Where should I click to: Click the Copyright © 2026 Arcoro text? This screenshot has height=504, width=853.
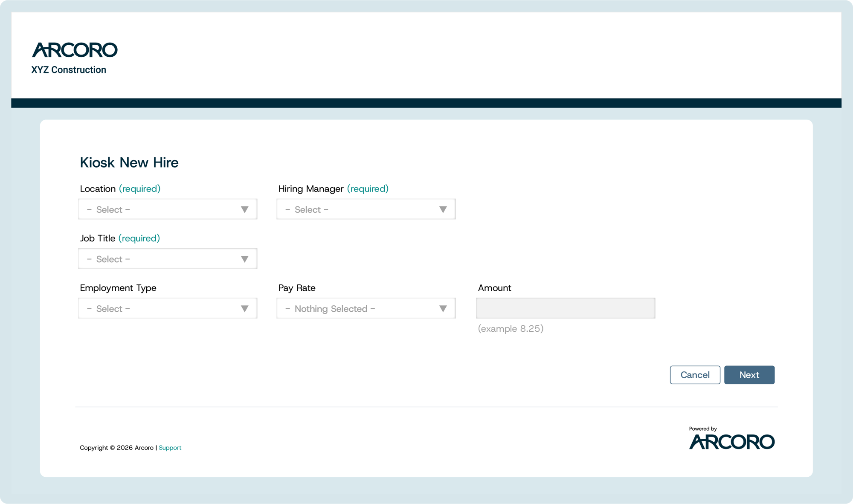click(116, 448)
